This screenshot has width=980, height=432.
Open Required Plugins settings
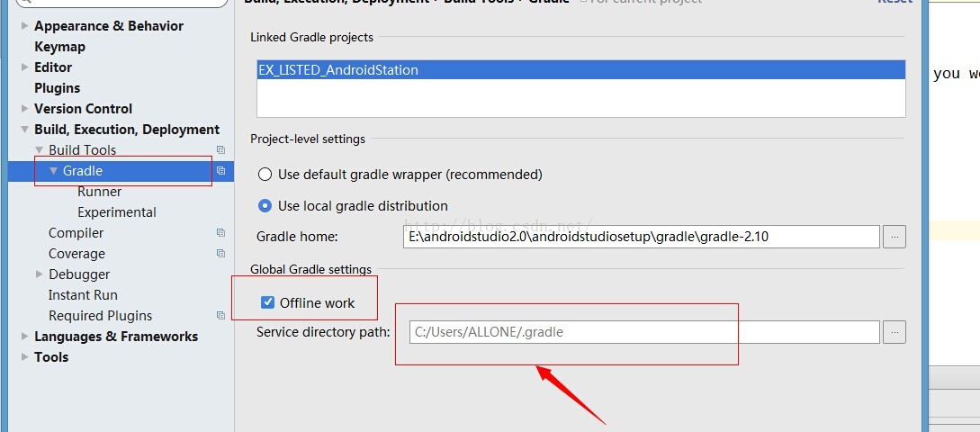pyautogui.click(x=100, y=315)
